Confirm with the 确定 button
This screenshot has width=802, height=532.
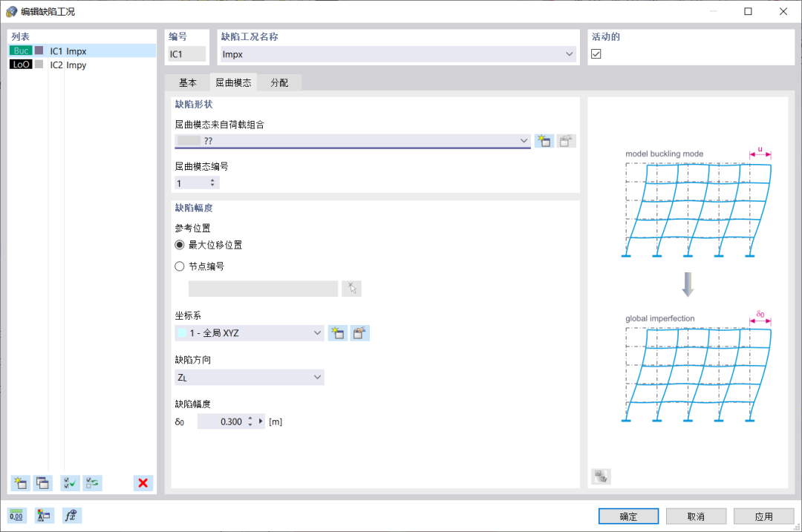[x=628, y=516]
